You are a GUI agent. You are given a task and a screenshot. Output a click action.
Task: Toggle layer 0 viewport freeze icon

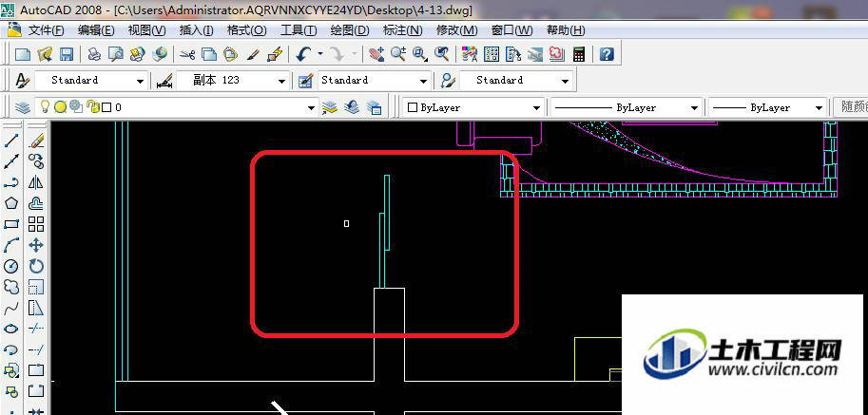tap(76, 107)
